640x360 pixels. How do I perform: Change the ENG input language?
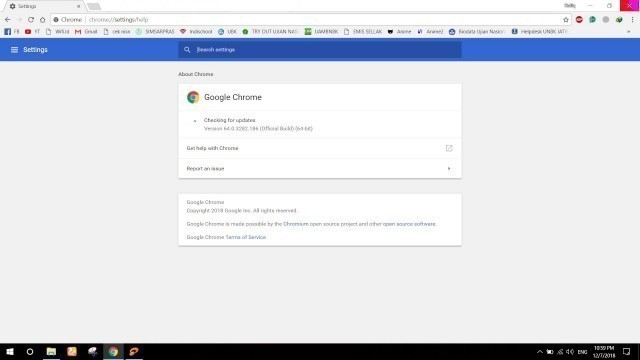click(582, 352)
